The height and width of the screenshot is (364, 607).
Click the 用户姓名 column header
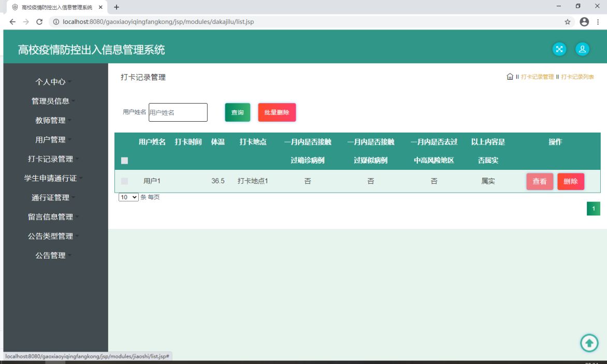coord(152,142)
